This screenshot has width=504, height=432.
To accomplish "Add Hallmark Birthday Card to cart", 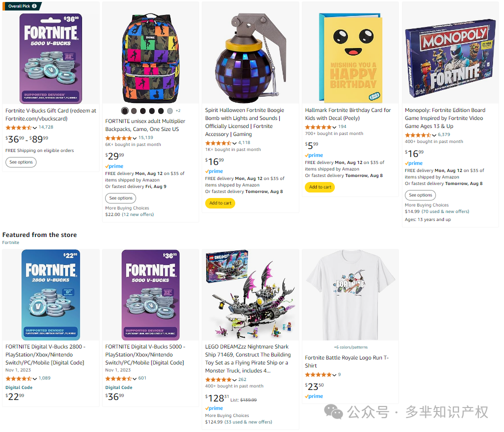I will click(x=320, y=187).
